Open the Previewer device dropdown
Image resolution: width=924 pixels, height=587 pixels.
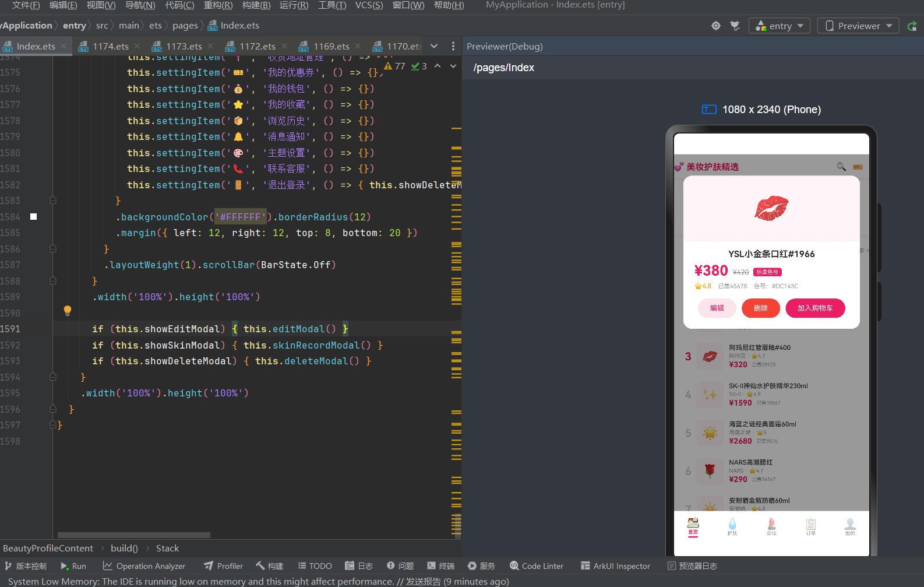(858, 26)
